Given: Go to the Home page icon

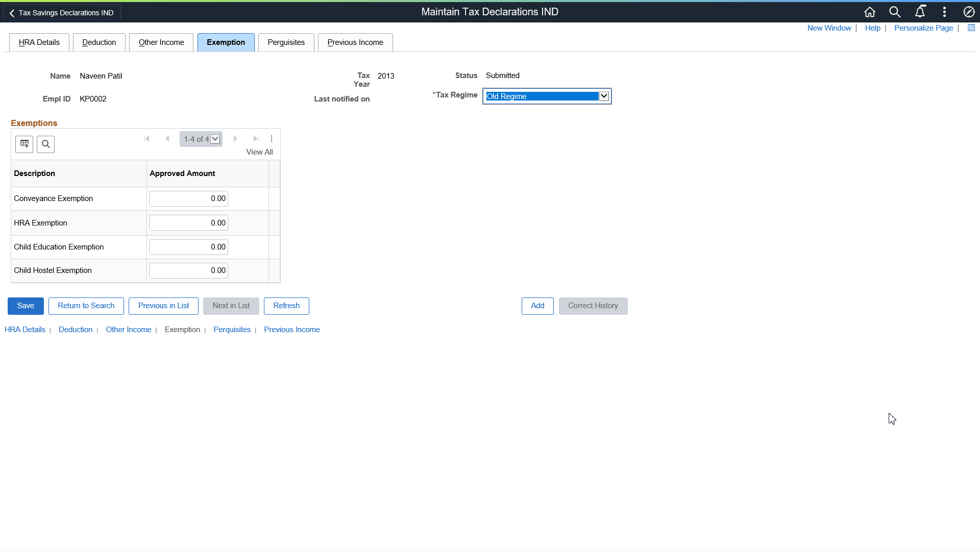Looking at the screenshot, I should (870, 12).
